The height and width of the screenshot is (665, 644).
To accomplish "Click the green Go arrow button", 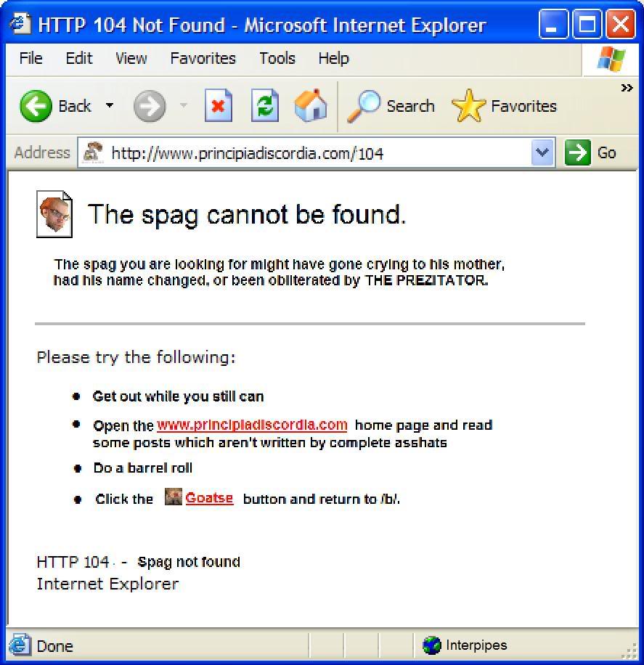I will pos(577,152).
